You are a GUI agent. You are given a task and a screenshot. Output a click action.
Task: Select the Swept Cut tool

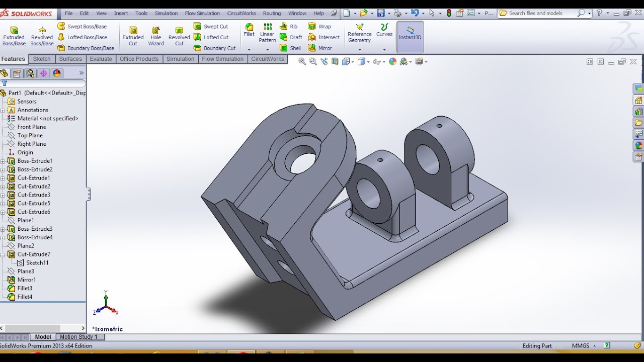point(211,26)
